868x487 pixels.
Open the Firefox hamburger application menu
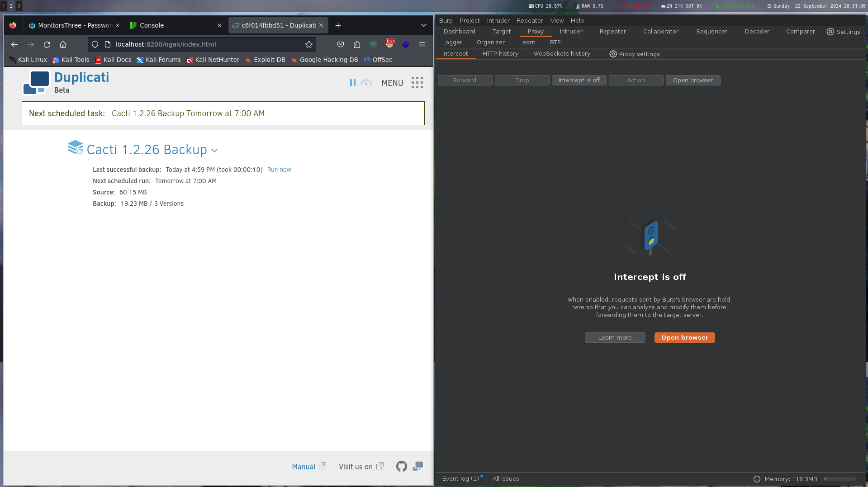coord(422,44)
